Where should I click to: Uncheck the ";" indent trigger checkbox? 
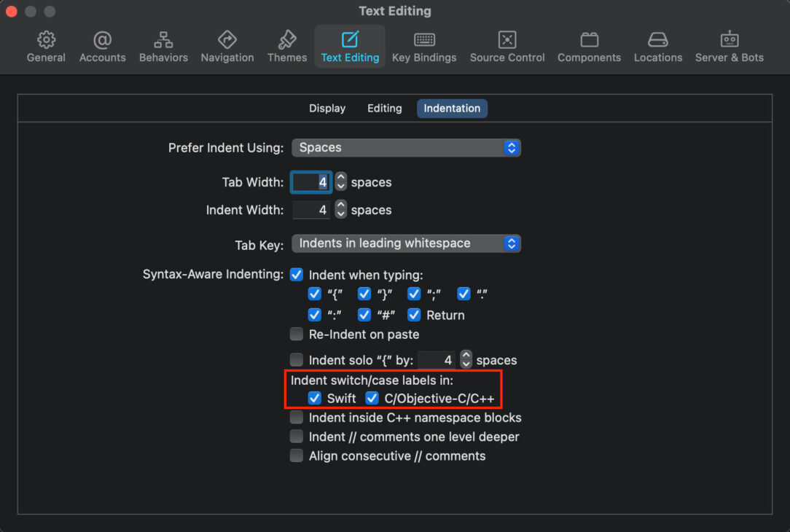coord(414,294)
